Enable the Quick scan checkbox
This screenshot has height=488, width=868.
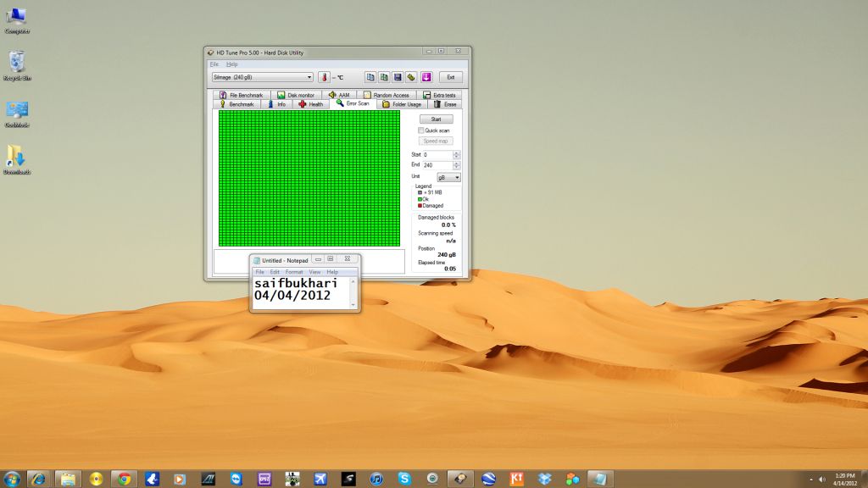tap(421, 130)
